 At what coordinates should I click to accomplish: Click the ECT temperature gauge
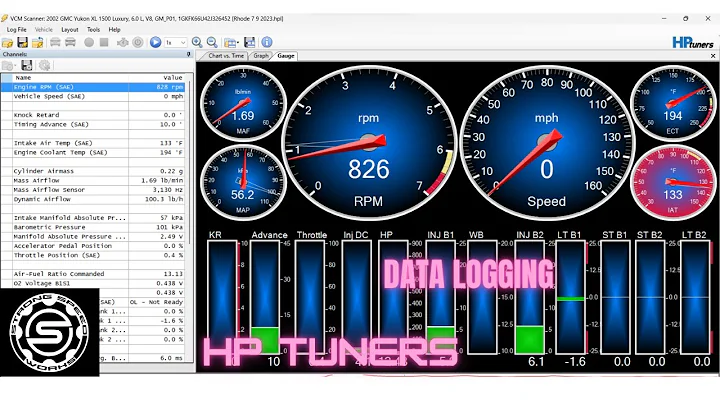(x=672, y=103)
